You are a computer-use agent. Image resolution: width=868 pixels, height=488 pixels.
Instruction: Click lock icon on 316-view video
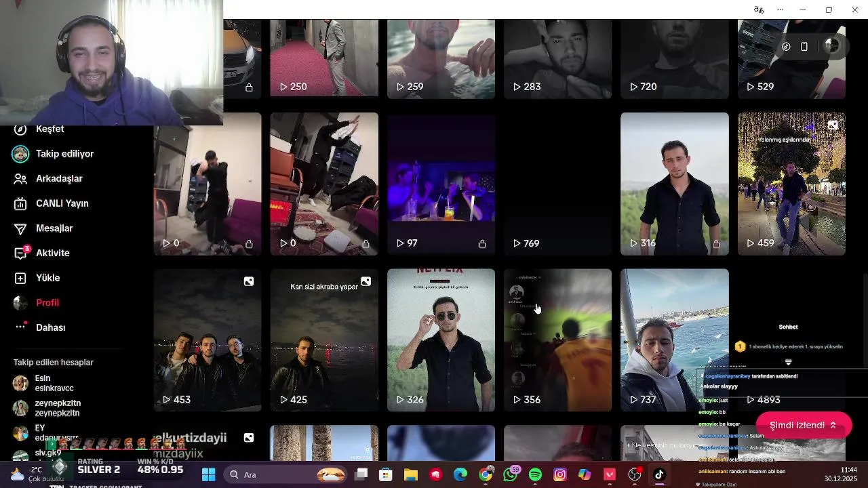pyautogui.click(x=716, y=243)
